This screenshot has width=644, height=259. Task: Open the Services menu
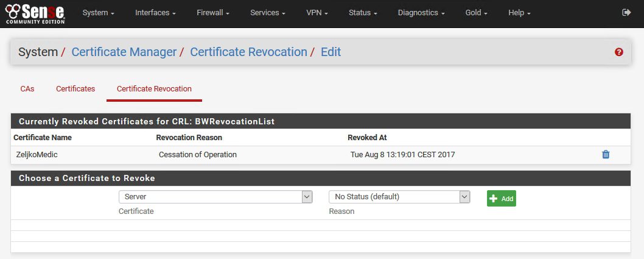(x=267, y=13)
